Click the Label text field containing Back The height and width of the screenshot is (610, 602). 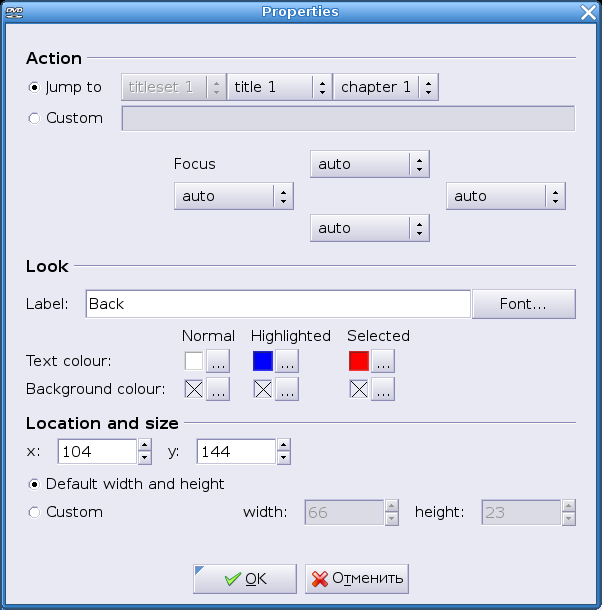[276, 304]
